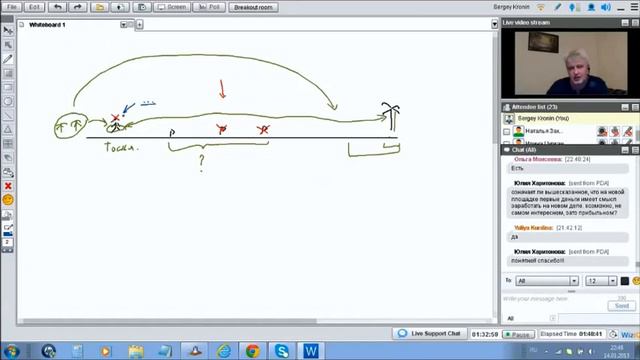Select the circle shape tool
The image size is (640, 360).
[8, 101]
